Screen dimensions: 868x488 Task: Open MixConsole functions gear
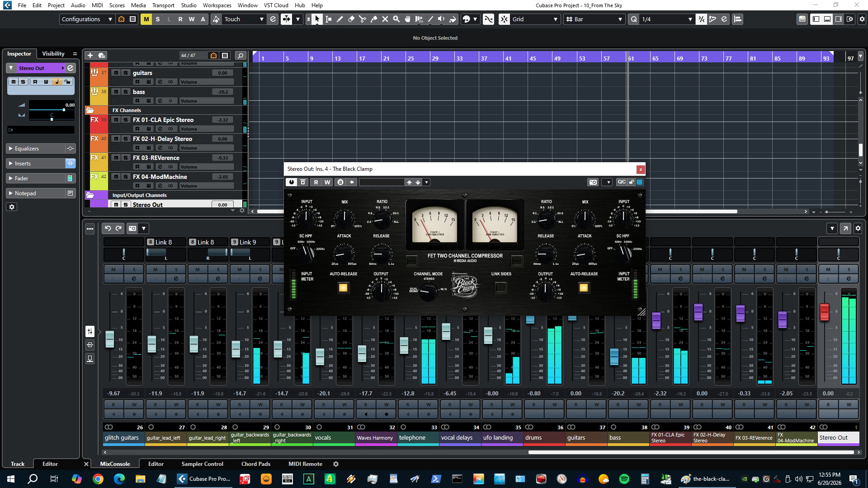(858, 228)
